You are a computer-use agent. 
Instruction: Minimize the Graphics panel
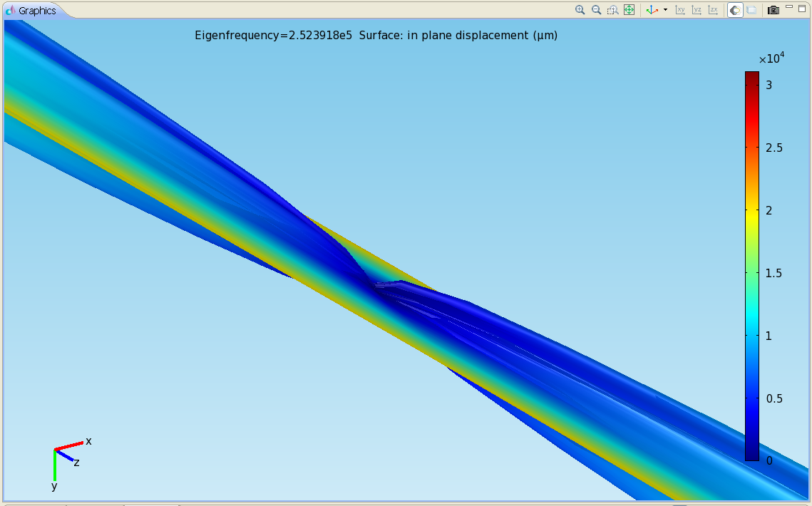click(x=788, y=8)
